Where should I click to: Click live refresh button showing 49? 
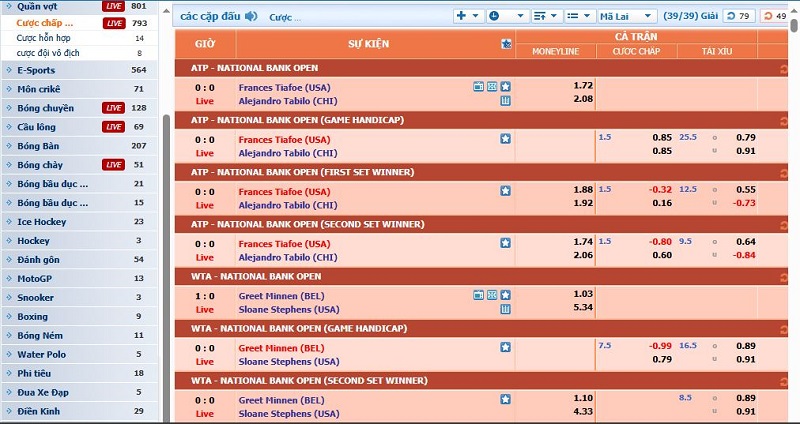(x=774, y=16)
